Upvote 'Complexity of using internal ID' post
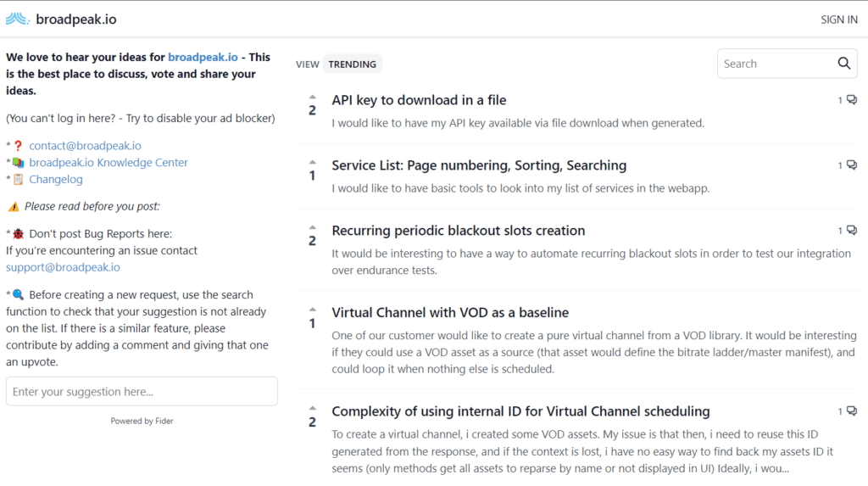 coord(312,409)
